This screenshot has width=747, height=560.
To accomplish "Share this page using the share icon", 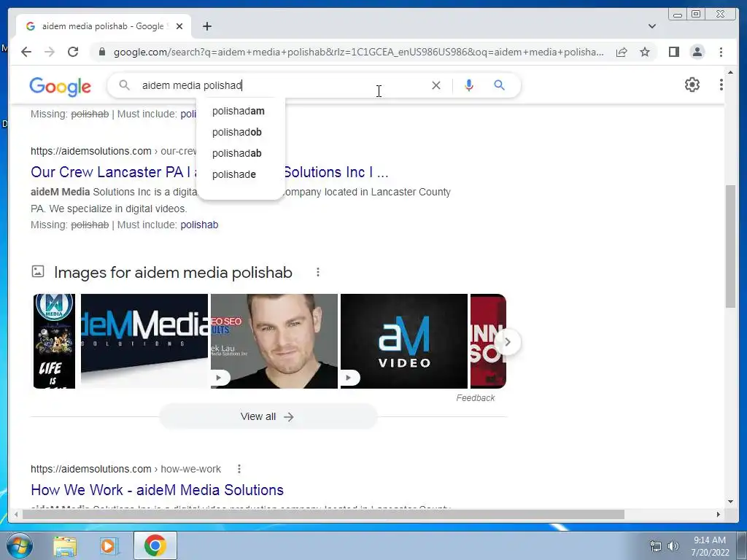I will [x=622, y=52].
